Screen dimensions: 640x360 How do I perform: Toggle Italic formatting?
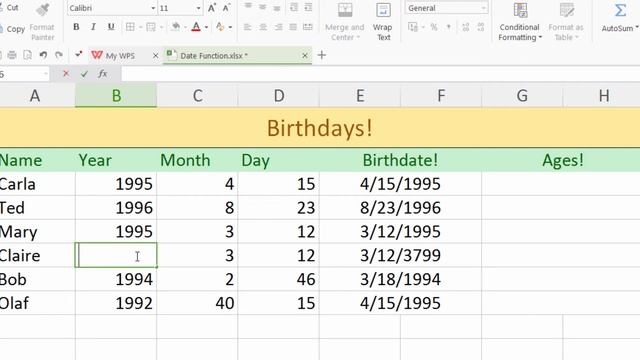[93, 27]
